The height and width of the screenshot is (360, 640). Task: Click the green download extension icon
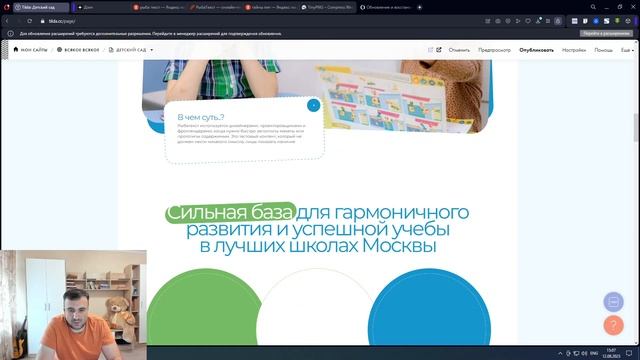(x=618, y=21)
